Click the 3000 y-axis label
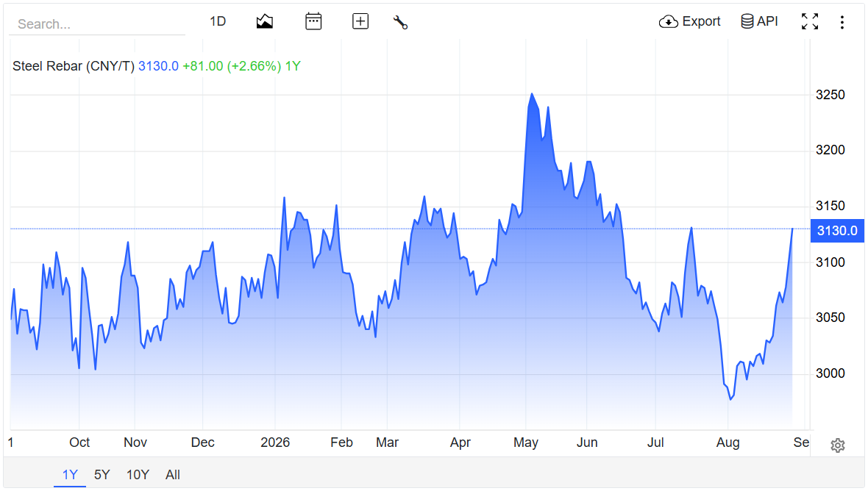The height and width of the screenshot is (491, 868). (830, 373)
